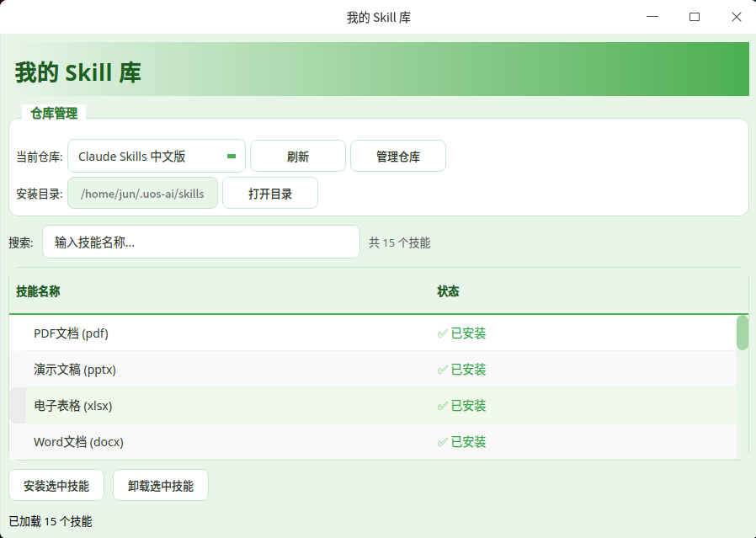Sort by the 状态 column header

click(448, 291)
